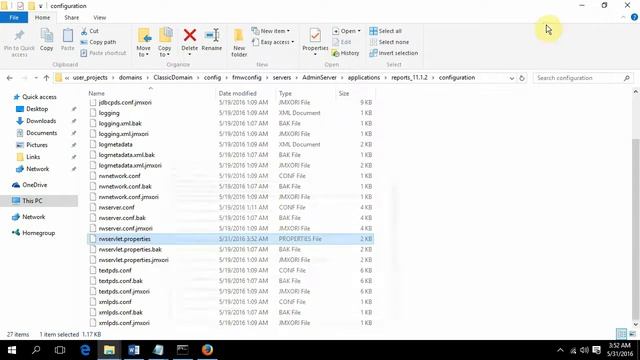The width and height of the screenshot is (640, 360).
Task: Click AdminServer in the address path
Action: 319,78
